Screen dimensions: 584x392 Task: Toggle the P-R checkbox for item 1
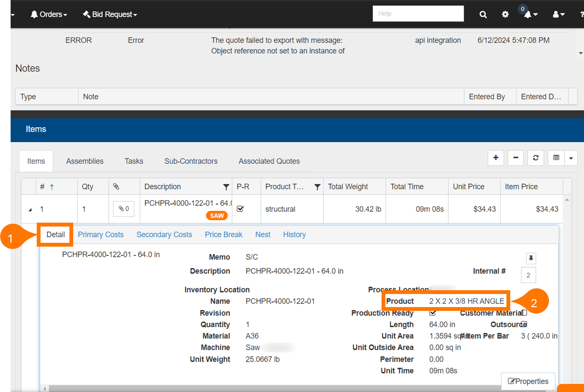tap(240, 209)
